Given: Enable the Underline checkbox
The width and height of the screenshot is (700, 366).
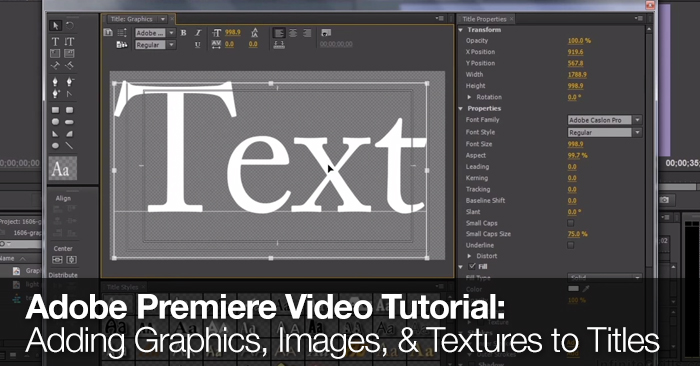Looking at the screenshot, I should coord(571,245).
